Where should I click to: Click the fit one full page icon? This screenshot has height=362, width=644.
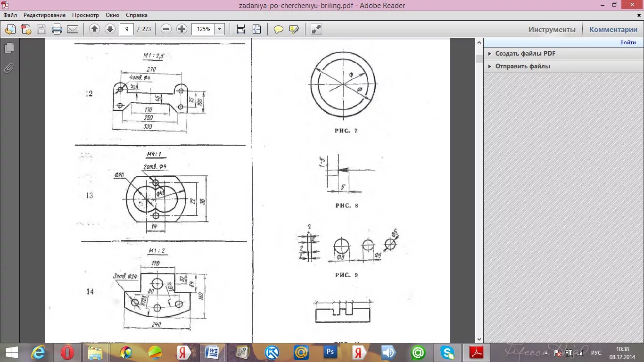(256, 29)
